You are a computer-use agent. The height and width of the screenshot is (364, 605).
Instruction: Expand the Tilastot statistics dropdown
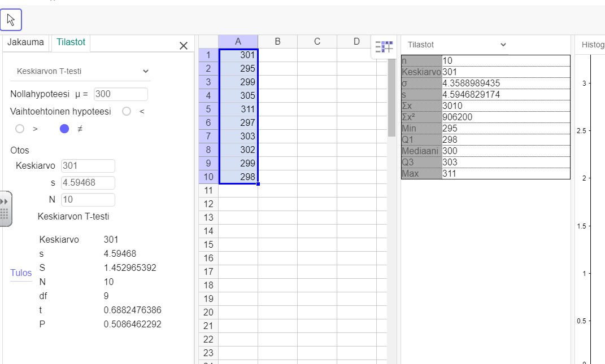click(456, 45)
